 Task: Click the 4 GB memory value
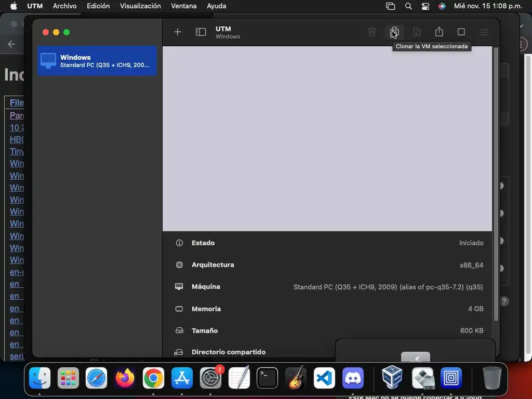tap(476, 309)
